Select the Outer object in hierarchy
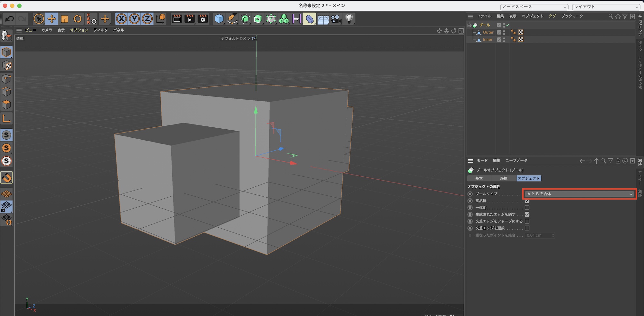Screen dimensions: 644x316 point(488,32)
